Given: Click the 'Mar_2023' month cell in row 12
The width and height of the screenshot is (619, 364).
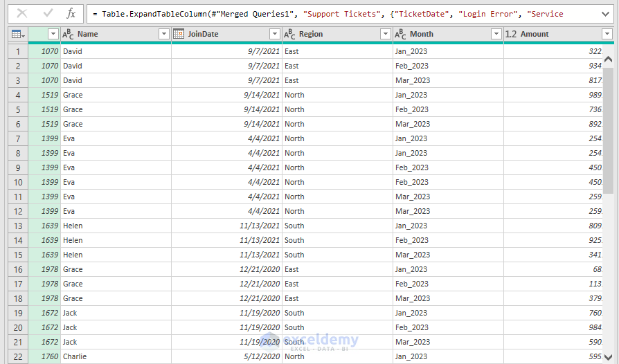Looking at the screenshot, I should point(449,211).
